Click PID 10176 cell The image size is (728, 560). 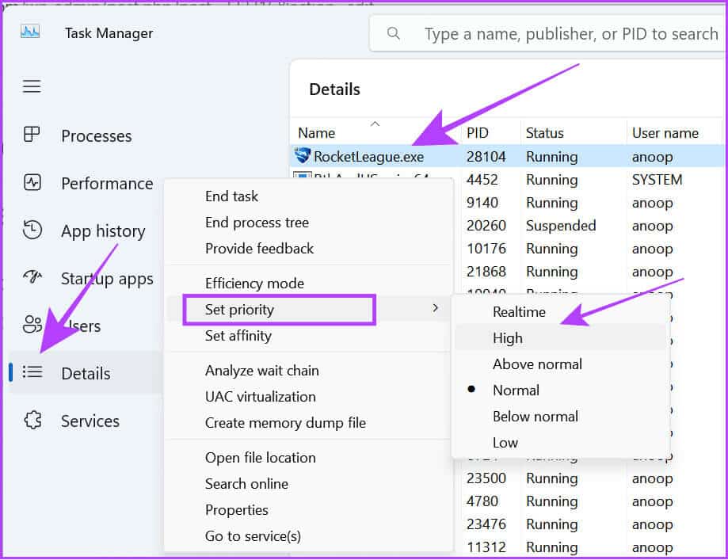(486, 249)
